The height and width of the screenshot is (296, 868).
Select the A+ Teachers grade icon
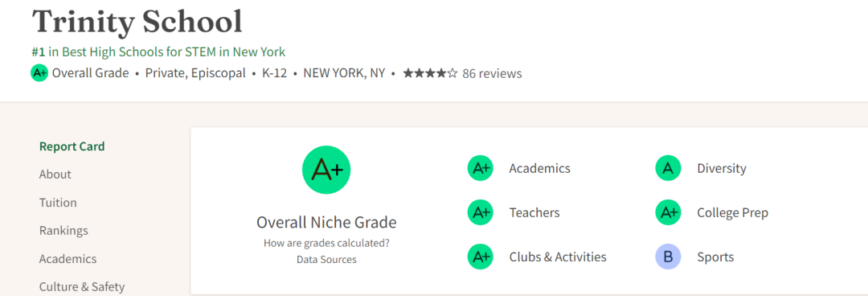coord(480,213)
